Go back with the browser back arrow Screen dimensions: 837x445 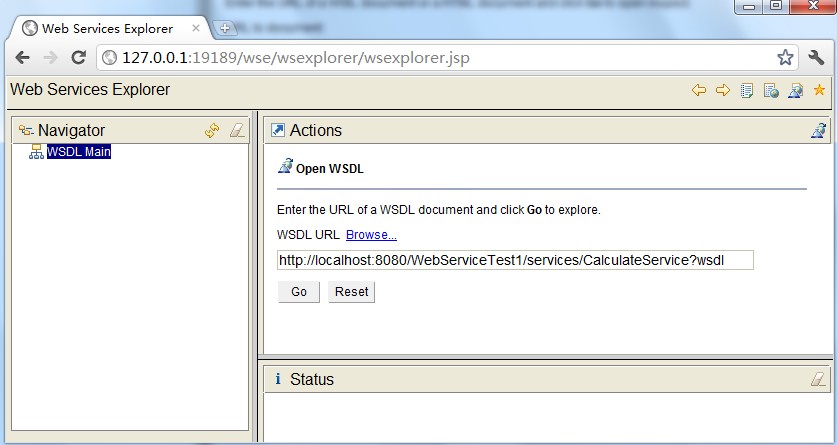[x=22, y=57]
